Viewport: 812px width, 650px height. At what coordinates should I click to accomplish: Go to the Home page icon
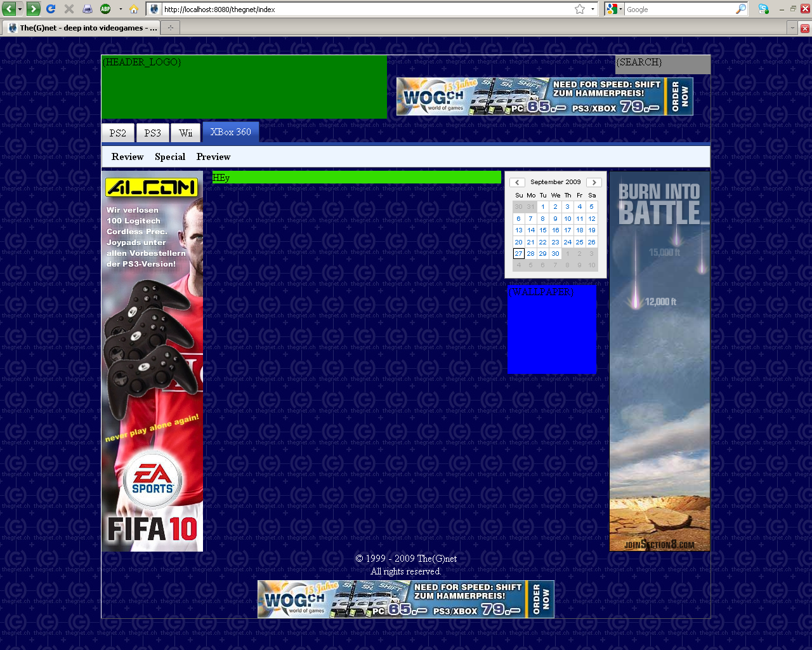click(133, 9)
